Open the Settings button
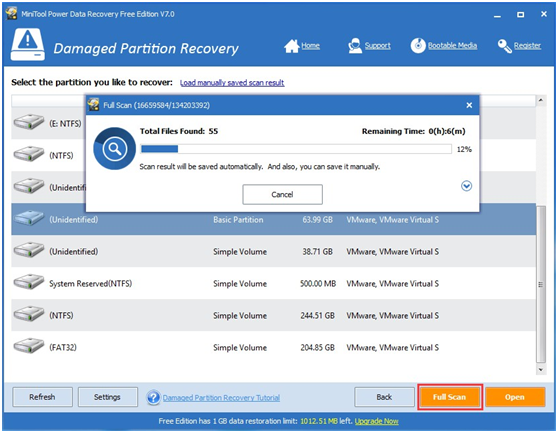The height and width of the screenshot is (433, 558). (x=107, y=397)
